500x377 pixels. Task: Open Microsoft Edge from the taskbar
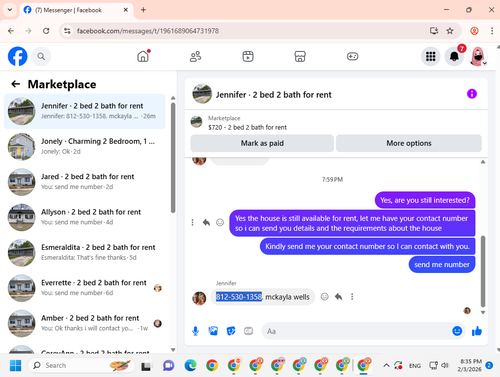click(190, 365)
